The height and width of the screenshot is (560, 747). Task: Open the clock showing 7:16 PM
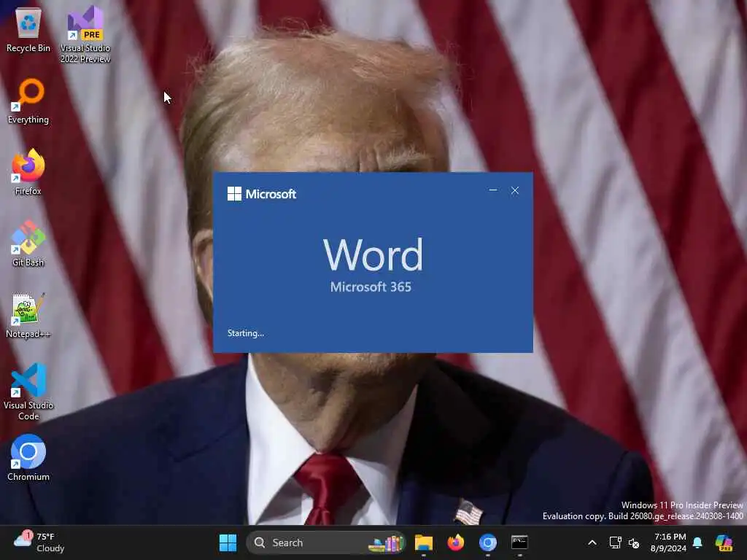click(x=669, y=542)
